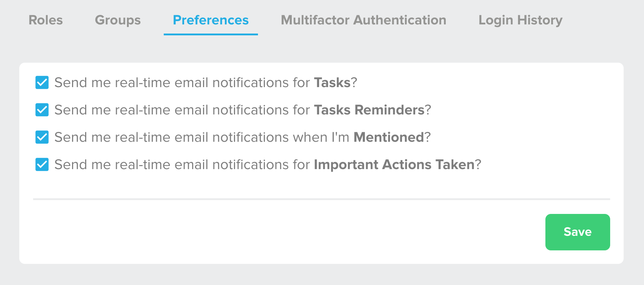The height and width of the screenshot is (285, 644).
Task: Open the Multifactor Authentication tab
Action: click(x=363, y=20)
